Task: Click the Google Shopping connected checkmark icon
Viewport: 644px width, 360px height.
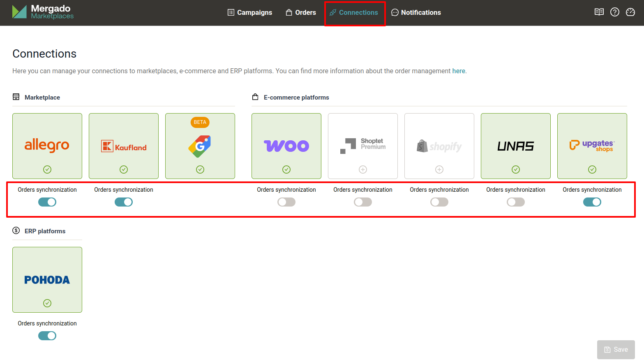Action: (x=200, y=170)
